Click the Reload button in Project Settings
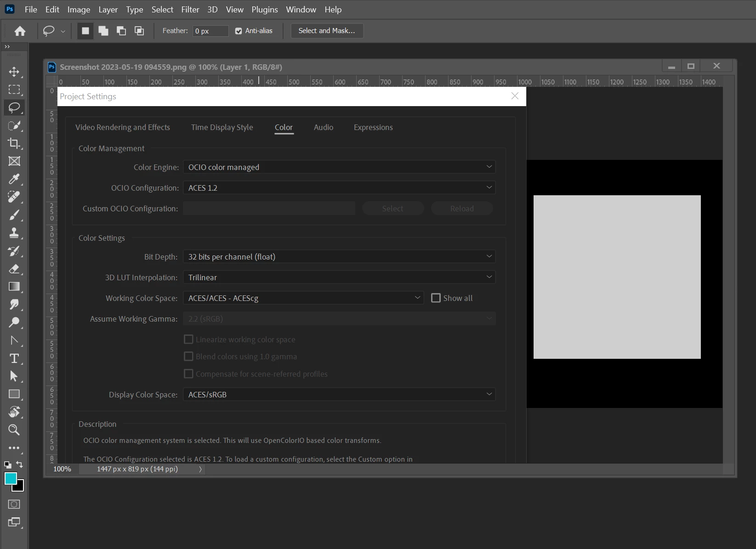The height and width of the screenshot is (549, 756). 462,209
